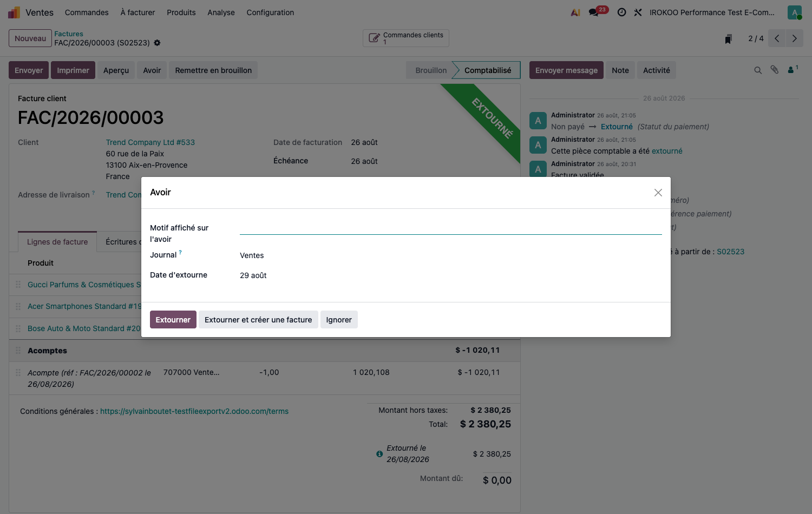Screen dimensions: 812x514
Task: Click the bookmark icon near pager
Action: coord(728,39)
